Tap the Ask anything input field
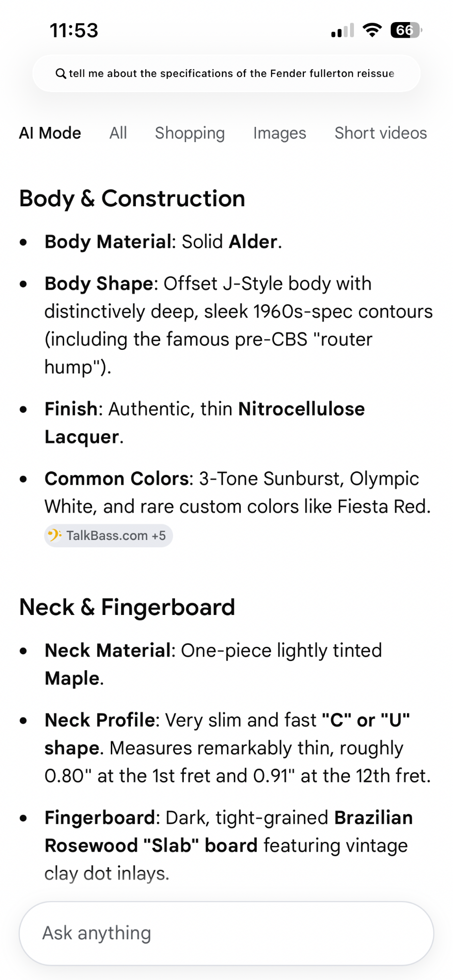453x980 pixels. [226, 933]
